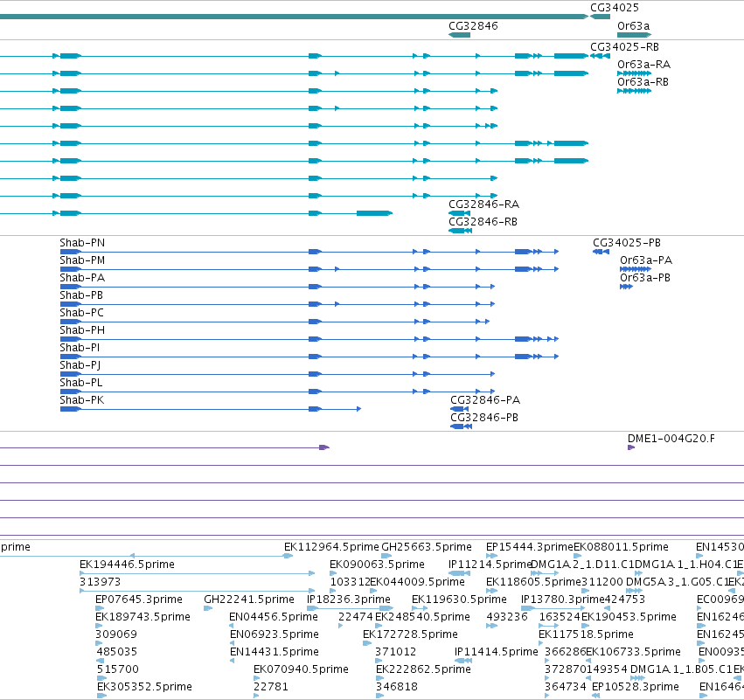Select the Or63a-RB transcript label
Viewport: 744px width, 700px height.
(x=643, y=82)
